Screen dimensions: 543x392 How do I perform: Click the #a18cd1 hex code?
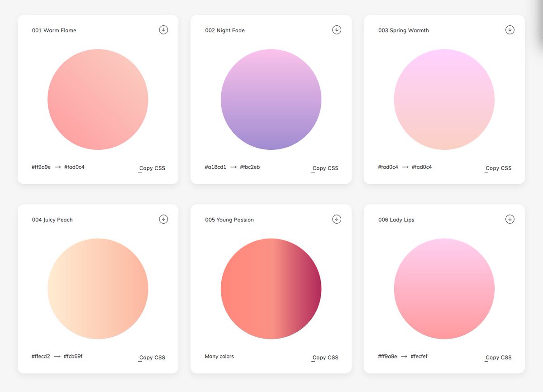(215, 167)
